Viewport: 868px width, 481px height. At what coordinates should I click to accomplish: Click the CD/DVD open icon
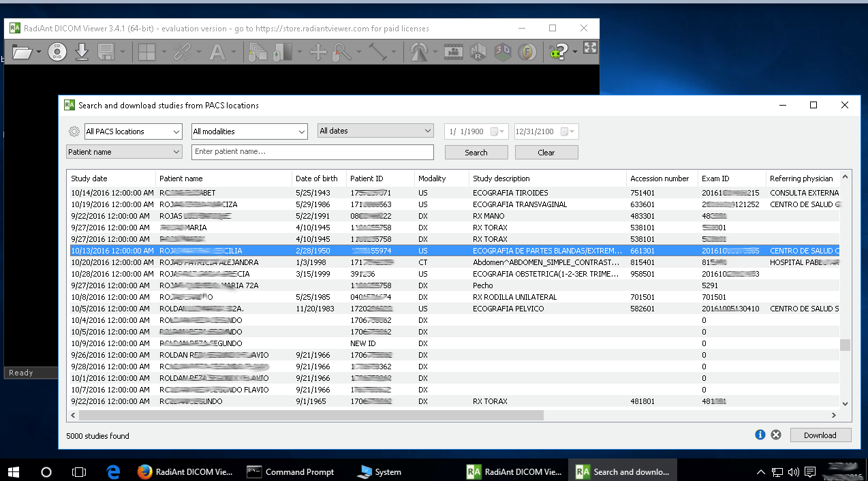click(57, 52)
